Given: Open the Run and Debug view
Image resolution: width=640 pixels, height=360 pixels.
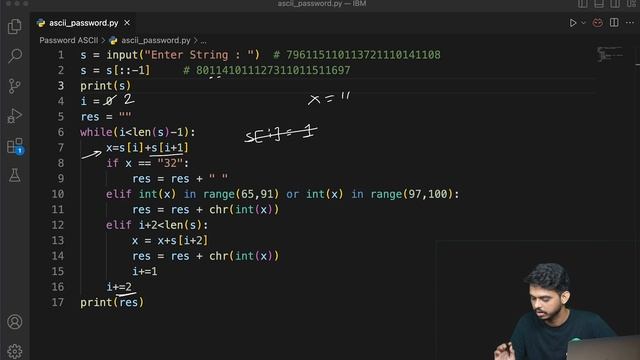Looking at the screenshot, I should click(x=15, y=116).
